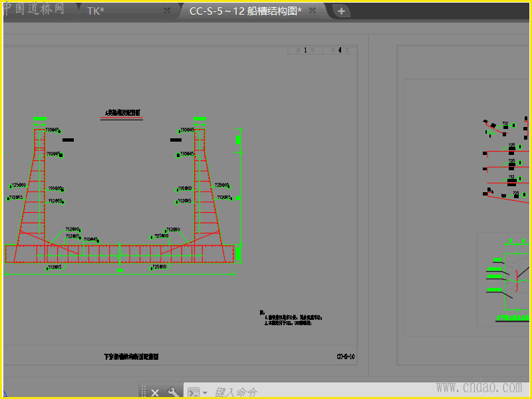Click the command prompt icon
Image resolution: width=532 pixels, height=399 pixels.
[x=194, y=393]
